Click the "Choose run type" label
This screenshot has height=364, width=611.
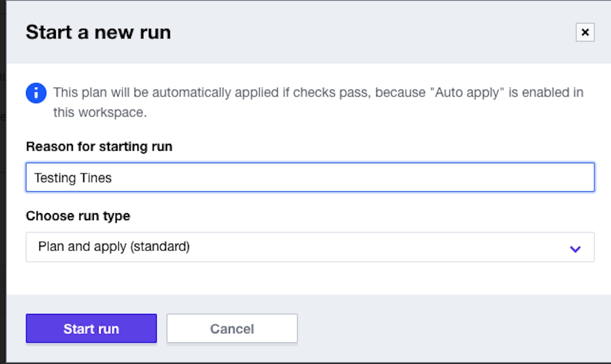coord(78,216)
